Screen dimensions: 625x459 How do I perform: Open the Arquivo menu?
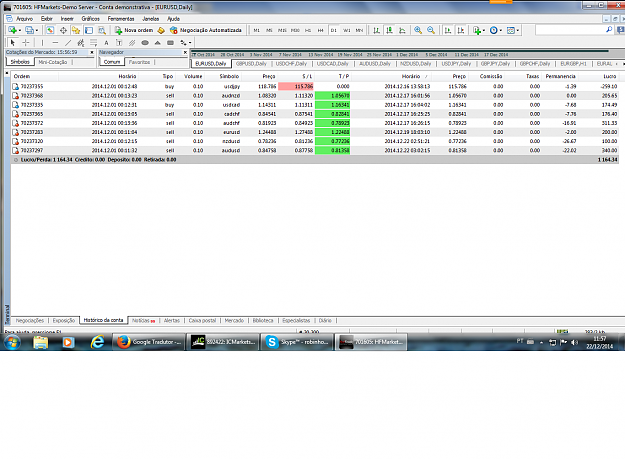click(x=24, y=19)
